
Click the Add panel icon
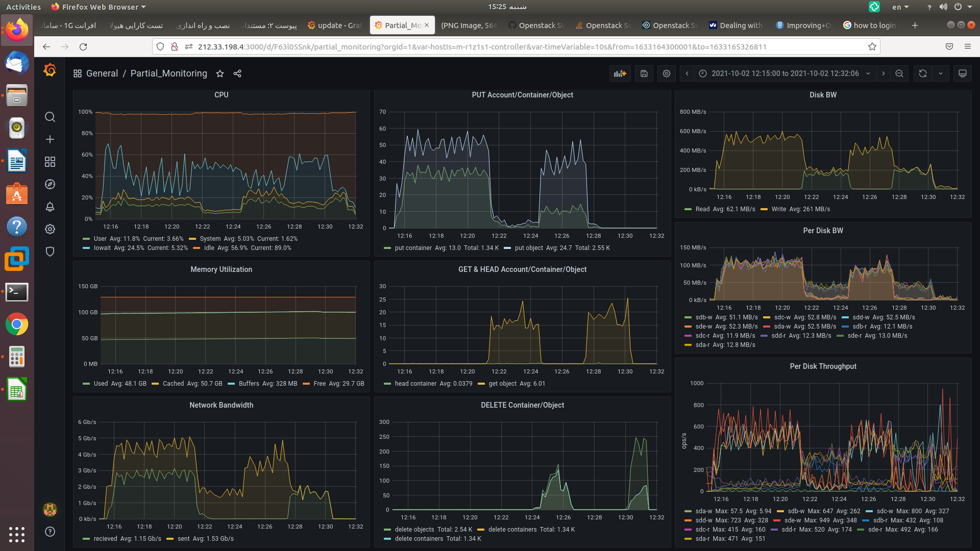point(620,73)
